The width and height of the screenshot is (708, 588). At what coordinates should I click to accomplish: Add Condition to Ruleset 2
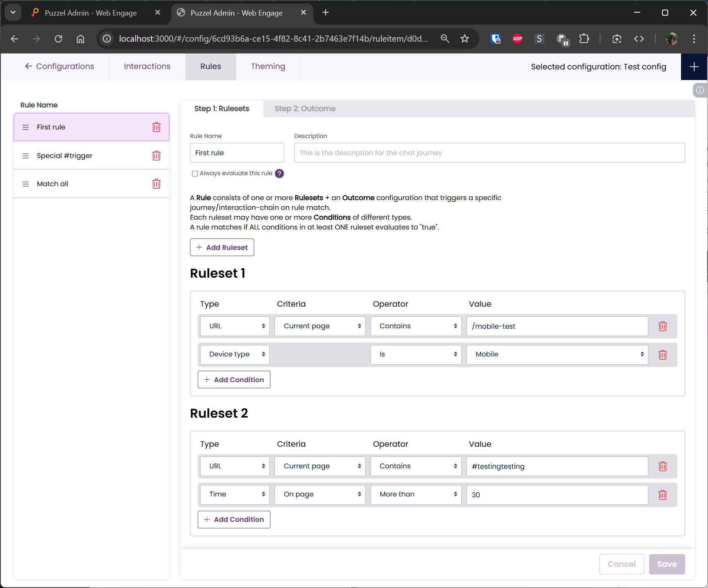tap(234, 519)
